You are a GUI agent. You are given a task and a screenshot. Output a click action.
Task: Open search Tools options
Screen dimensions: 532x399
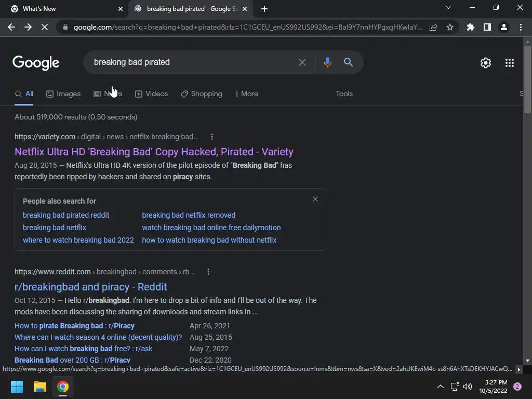(x=344, y=94)
